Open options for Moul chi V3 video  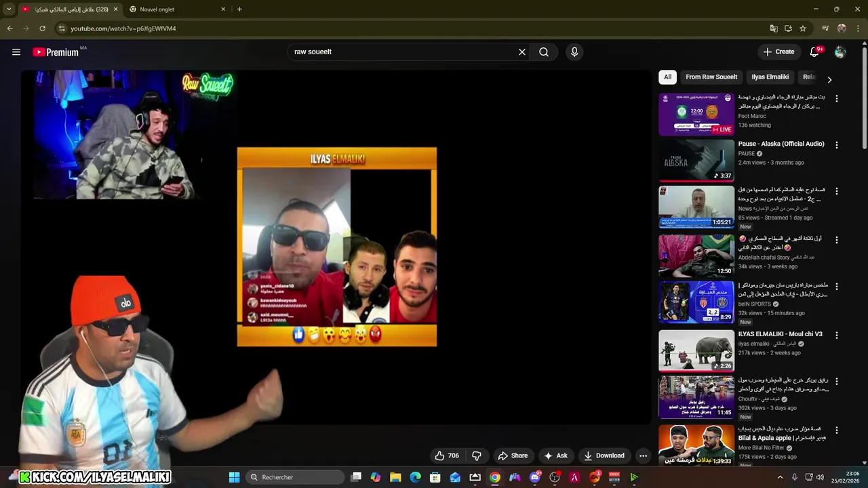(836, 335)
